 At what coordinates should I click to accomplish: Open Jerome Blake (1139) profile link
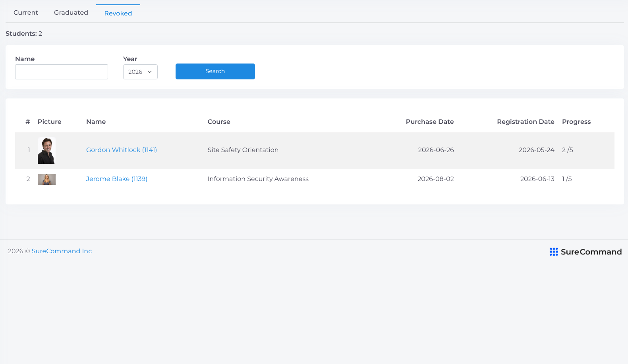117,179
